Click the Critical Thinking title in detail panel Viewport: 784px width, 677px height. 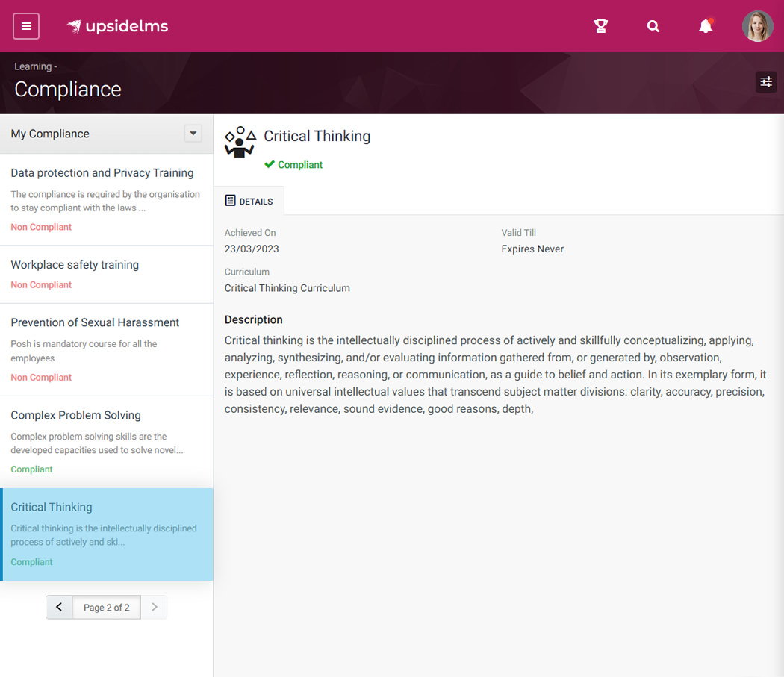click(x=317, y=136)
